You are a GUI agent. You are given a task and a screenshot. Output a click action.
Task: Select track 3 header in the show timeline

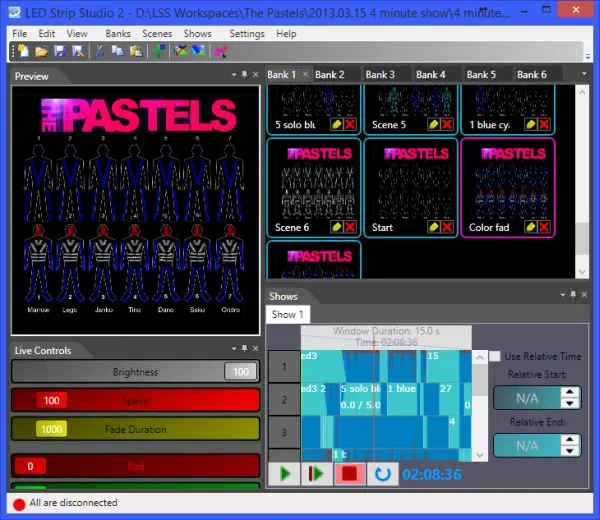tap(284, 432)
